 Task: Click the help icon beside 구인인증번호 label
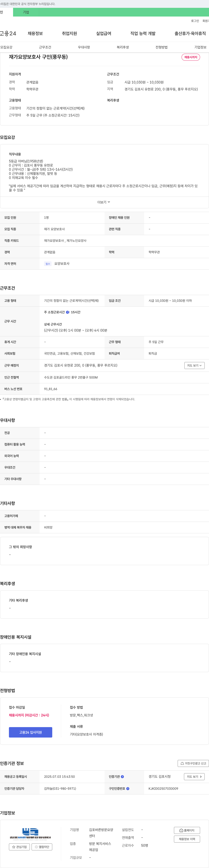[128, 788]
